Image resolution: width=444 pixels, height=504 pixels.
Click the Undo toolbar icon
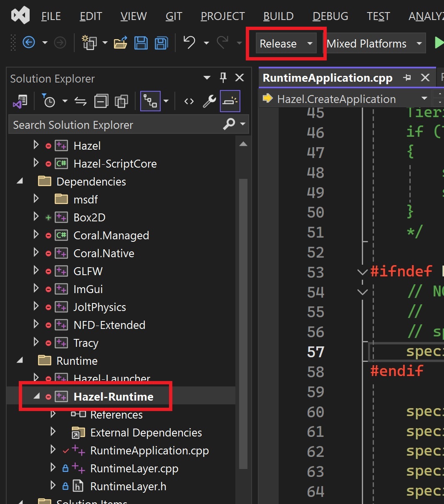pyautogui.click(x=189, y=43)
